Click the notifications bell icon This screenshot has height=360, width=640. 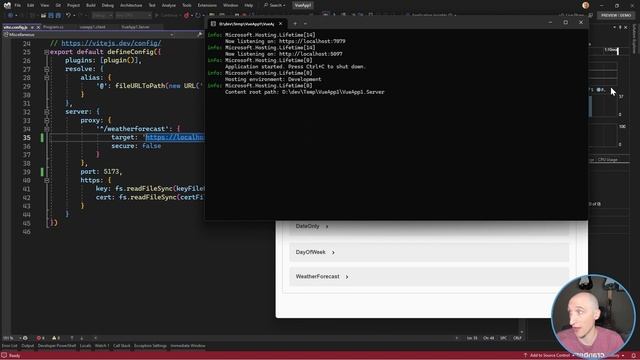click(x=634, y=356)
